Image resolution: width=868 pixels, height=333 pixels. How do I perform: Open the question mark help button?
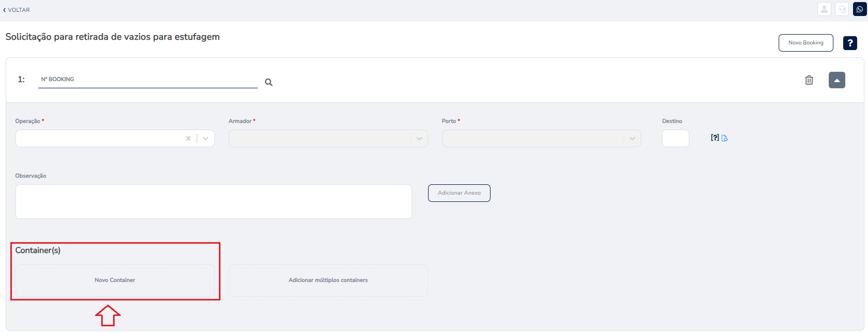point(850,43)
